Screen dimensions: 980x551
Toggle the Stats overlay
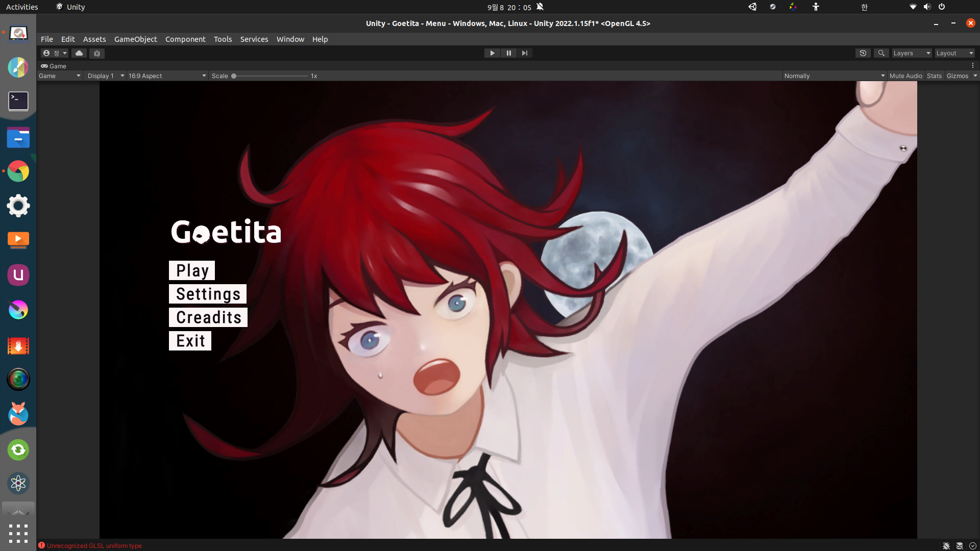point(934,76)
